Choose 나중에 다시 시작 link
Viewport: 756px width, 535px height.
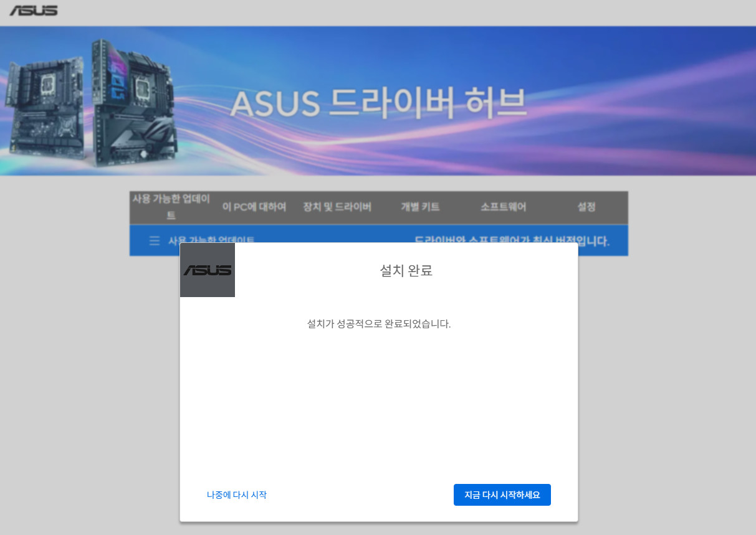[237, 495]
